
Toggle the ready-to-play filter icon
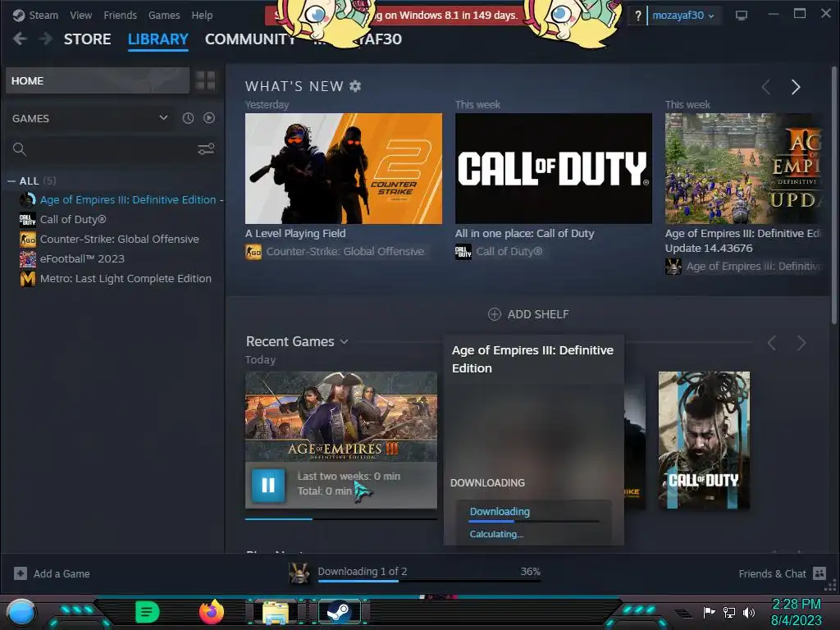tap(209, 118)
